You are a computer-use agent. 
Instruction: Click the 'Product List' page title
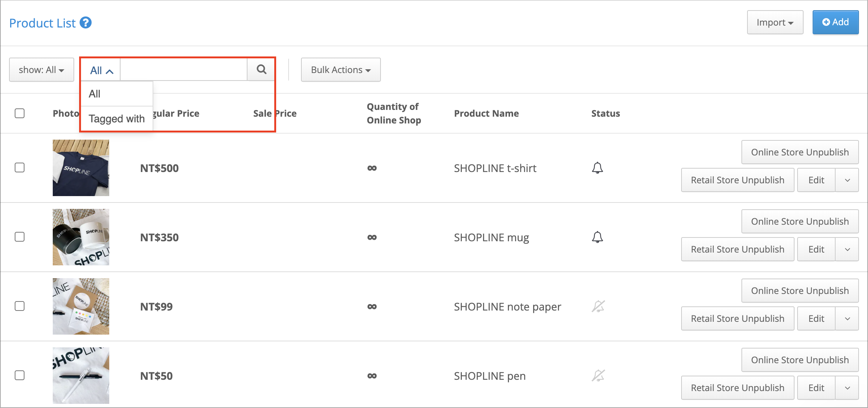click(43, 23)
